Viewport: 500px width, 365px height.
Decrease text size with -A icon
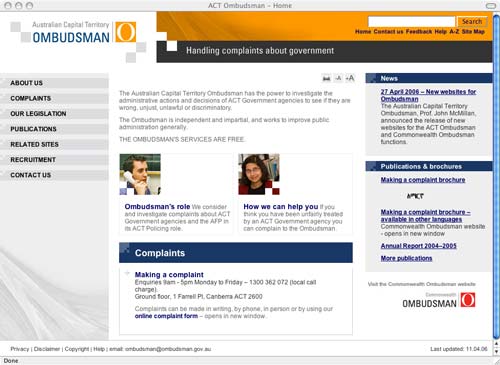pos(338,78)
